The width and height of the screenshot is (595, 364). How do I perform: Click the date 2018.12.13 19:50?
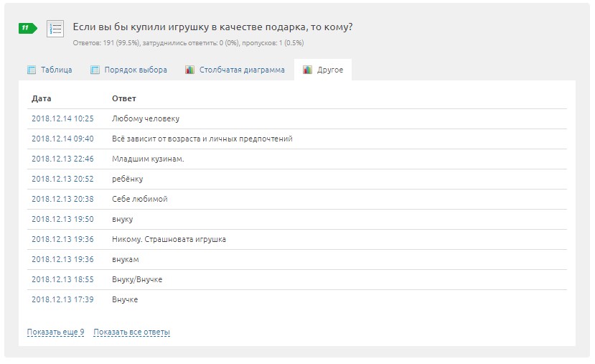(x=62, y=220)
